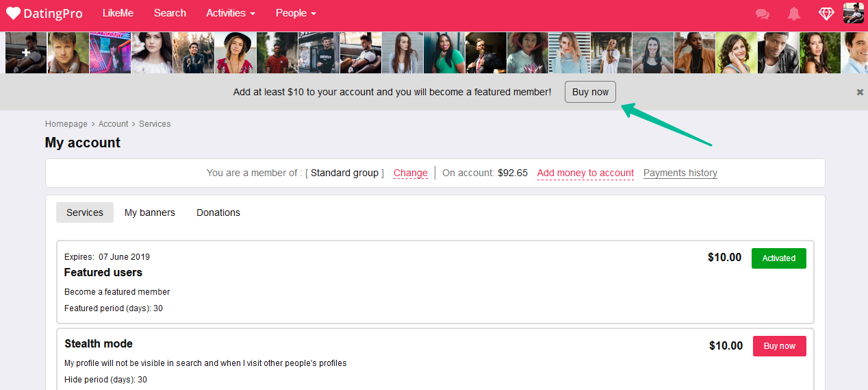Click the 07 June 2019 expiry date
The image size is (868, 390).
pos(124,257)
